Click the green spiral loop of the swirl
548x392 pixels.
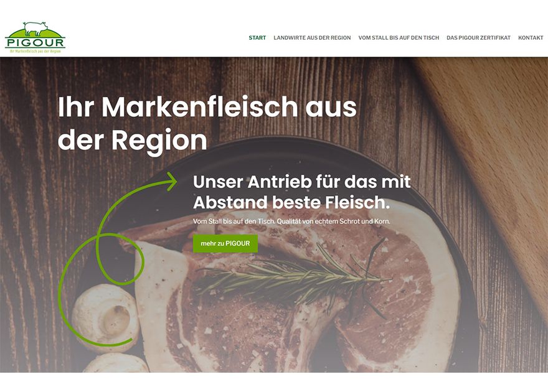[x=120, y=258]
